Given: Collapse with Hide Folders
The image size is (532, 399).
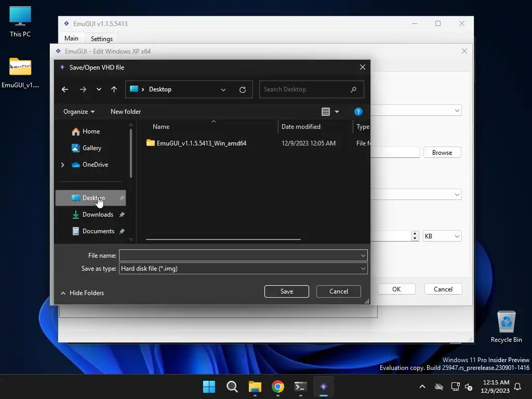Looking at the screenshot, I should coord(83,293).
